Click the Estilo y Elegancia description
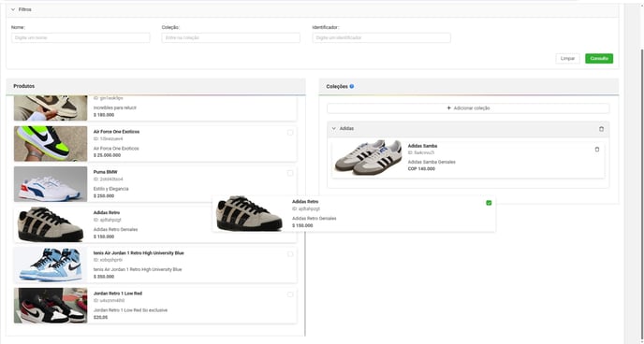The width and height of the screenshot is (644, 344). point(110,189)
